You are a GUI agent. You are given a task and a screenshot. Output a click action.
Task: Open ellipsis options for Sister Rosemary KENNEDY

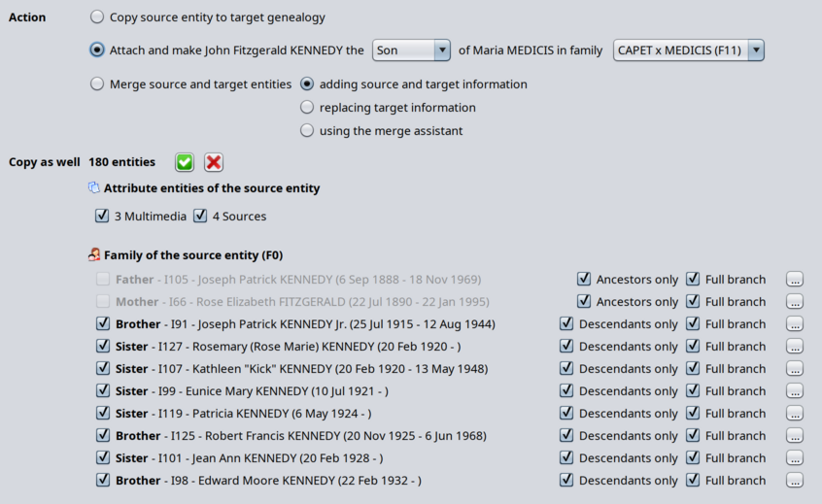(x=794, y=347)
